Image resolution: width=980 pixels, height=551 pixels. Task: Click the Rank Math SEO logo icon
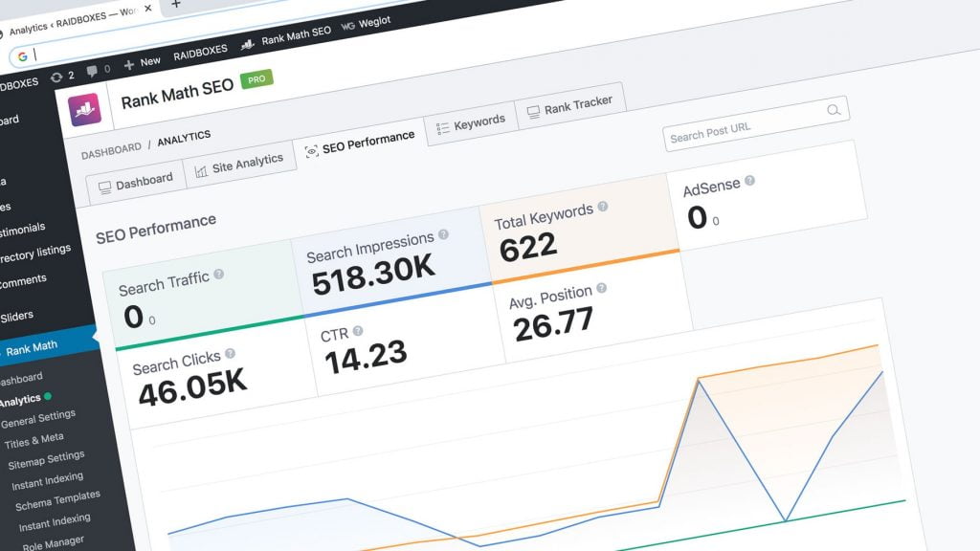pos(85,109)
